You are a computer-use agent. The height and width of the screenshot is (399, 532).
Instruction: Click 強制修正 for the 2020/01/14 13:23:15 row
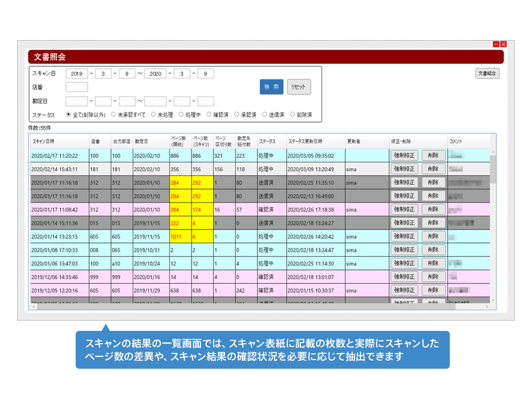404,236
